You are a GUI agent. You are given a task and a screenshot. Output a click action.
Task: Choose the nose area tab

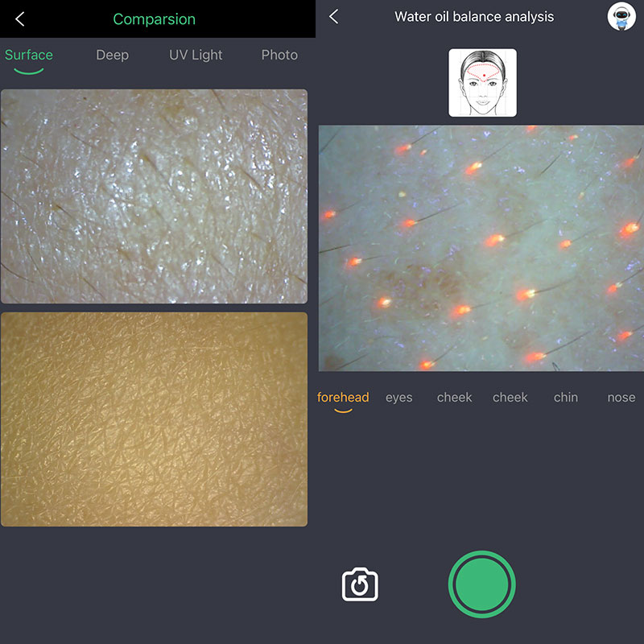point(621,398)
